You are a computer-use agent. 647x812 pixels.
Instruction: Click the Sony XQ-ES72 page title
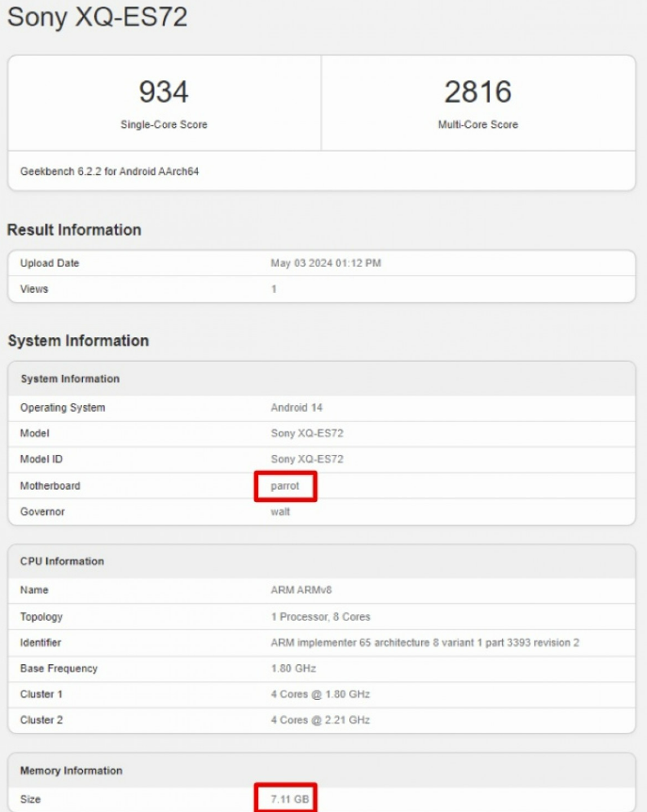[97, 18]
